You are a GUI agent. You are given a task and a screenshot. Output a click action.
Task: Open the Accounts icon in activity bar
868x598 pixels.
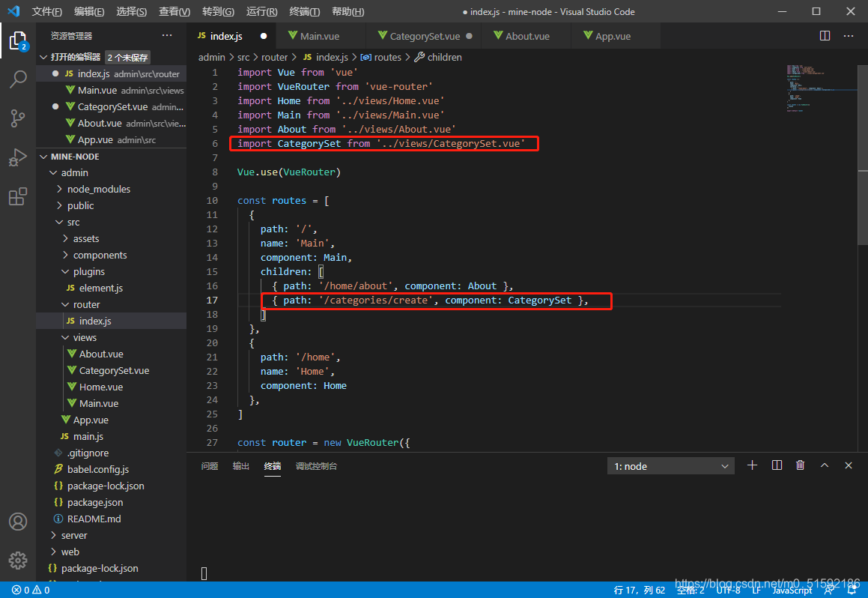(18, 522)
